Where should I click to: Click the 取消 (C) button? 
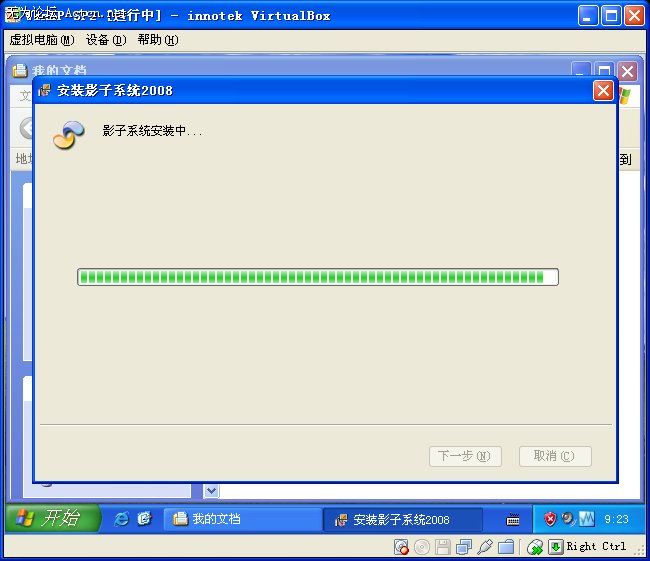tap(555, 456)
